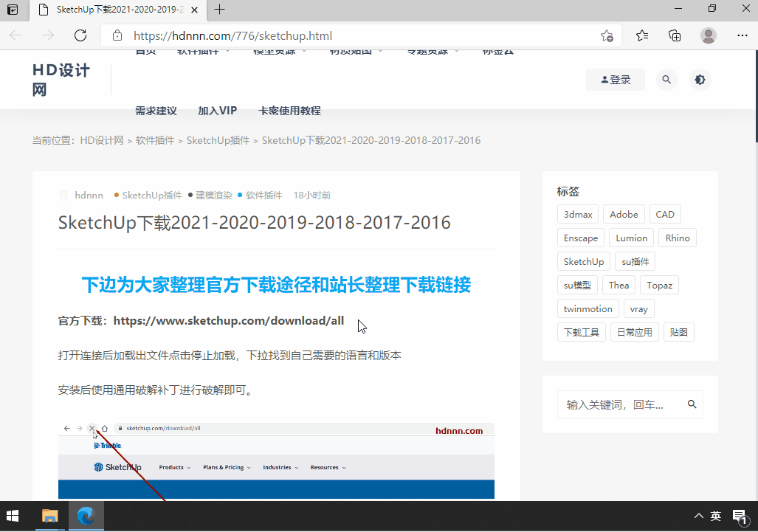Screen dimensions: 758x532
Task: Click the browser Back arrow
Action: point(15,35)
